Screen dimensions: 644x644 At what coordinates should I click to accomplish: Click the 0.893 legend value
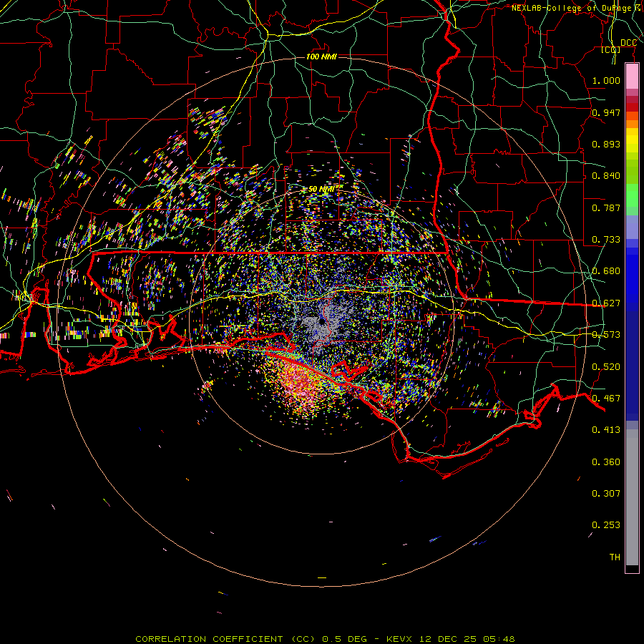(x=606, y=144)
